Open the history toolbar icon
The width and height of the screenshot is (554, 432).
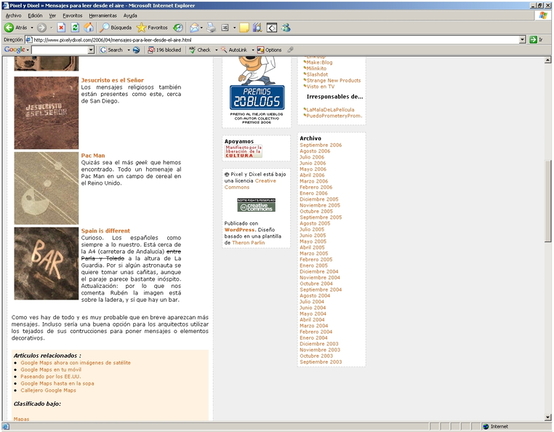(x=178, y=28)
